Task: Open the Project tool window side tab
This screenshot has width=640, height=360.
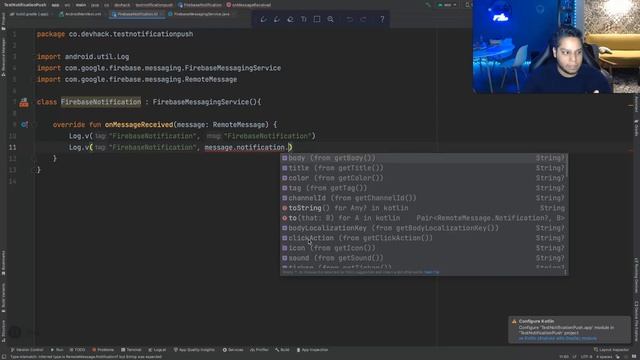Action: (x=3, y=21)
